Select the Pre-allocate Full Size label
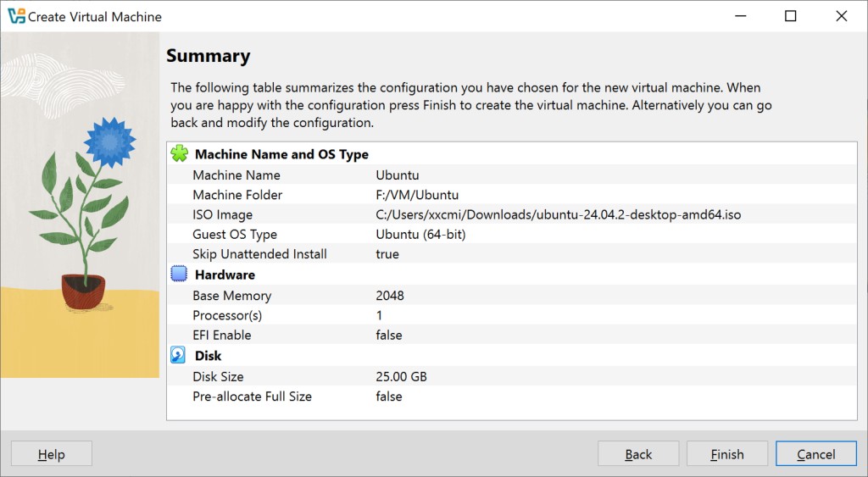The height and width of the screenshot is (477, 868). click(x=253, y=397)
